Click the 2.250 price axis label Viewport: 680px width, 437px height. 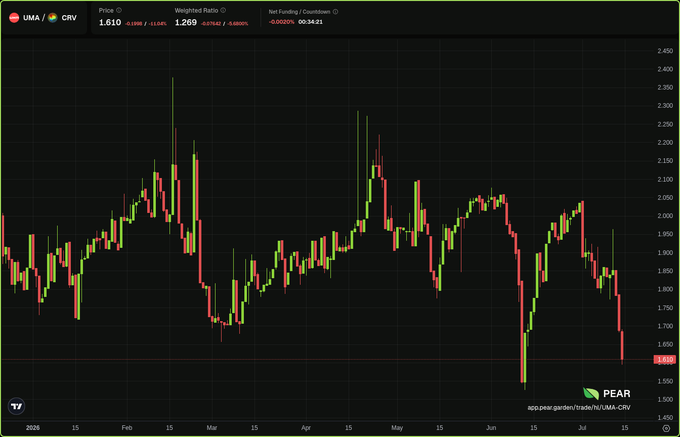pos(665,124)
